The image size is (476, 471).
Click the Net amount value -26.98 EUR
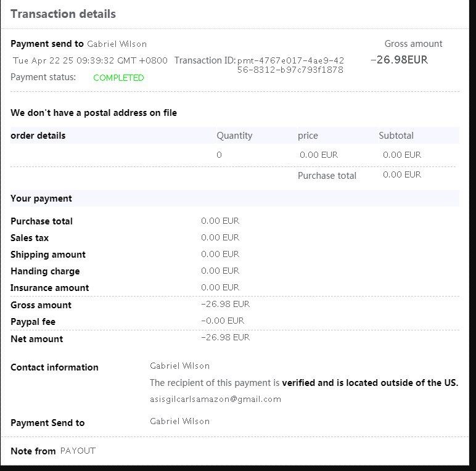[226, 337]
